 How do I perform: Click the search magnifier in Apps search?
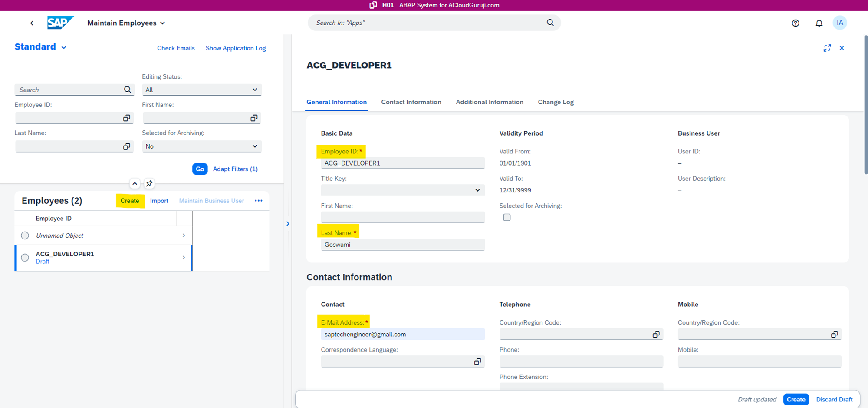point(550,23)
